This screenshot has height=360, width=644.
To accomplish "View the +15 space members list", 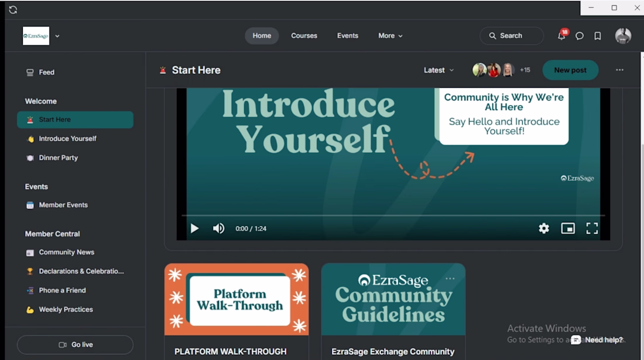I will tap(525, 70).
